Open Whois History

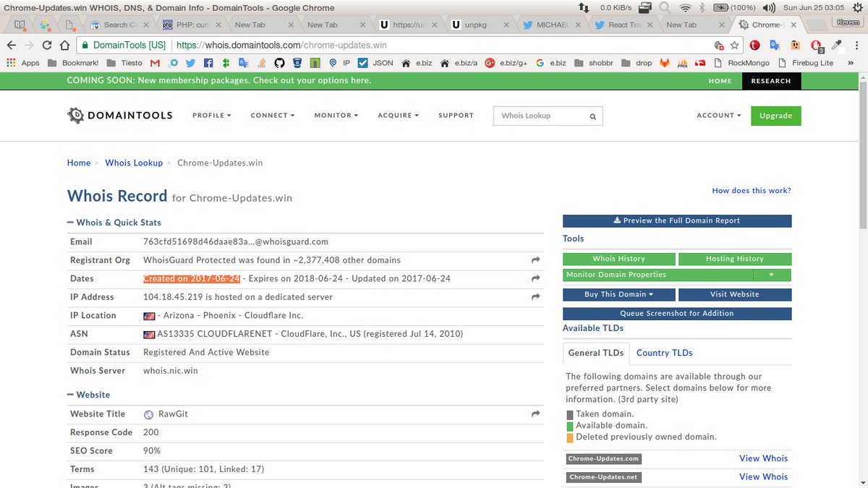[619, 259]
